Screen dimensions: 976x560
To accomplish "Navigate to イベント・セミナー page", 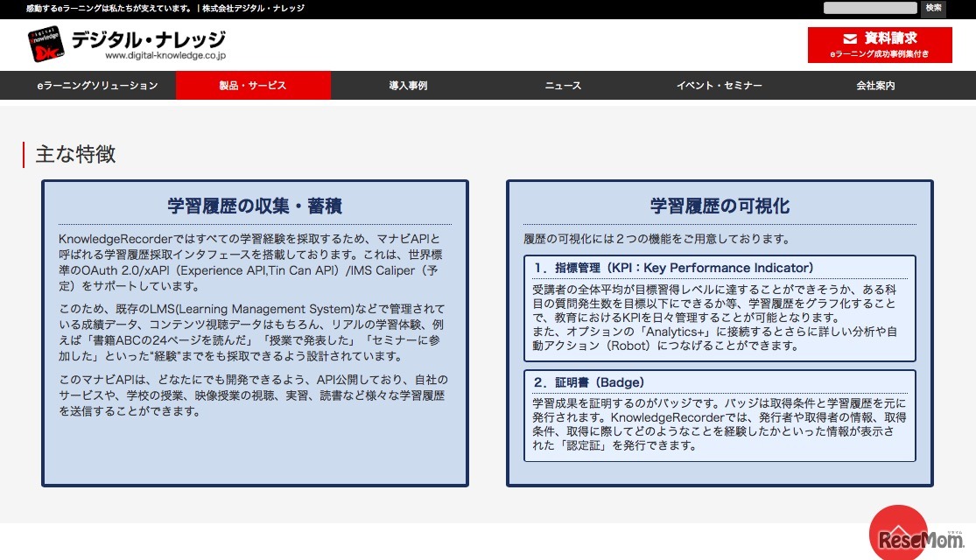I will (719, 86).
